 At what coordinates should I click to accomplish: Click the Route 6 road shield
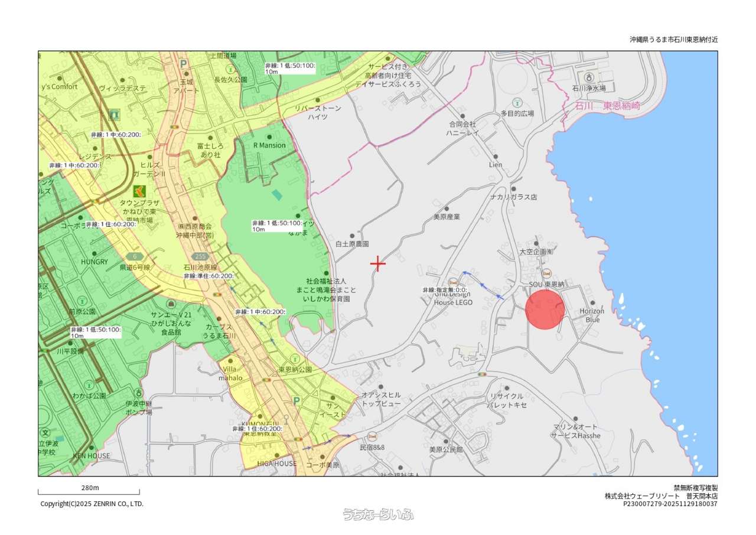pyautogui.click(x=135, y=256)
